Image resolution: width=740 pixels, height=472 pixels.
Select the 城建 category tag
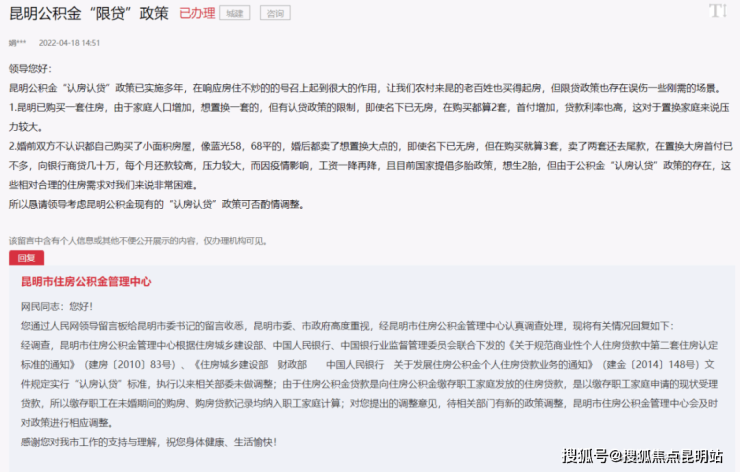[x=235, y=13]
